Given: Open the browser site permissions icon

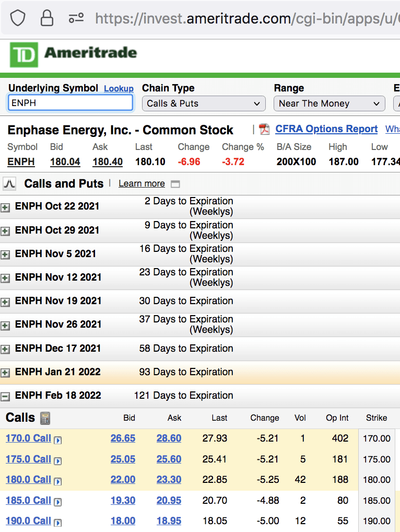Looking at the screenshot, I should click(x=76, y=19).
